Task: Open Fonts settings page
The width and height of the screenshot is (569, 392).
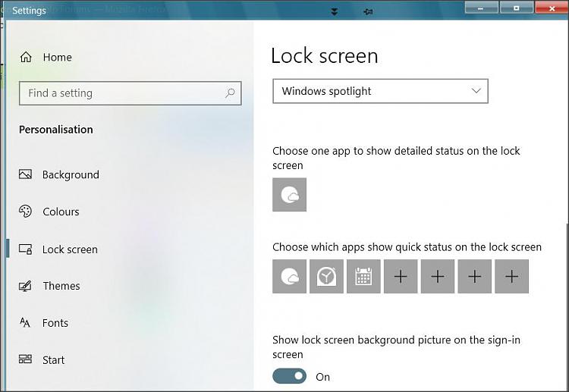Action: point(55,323)
